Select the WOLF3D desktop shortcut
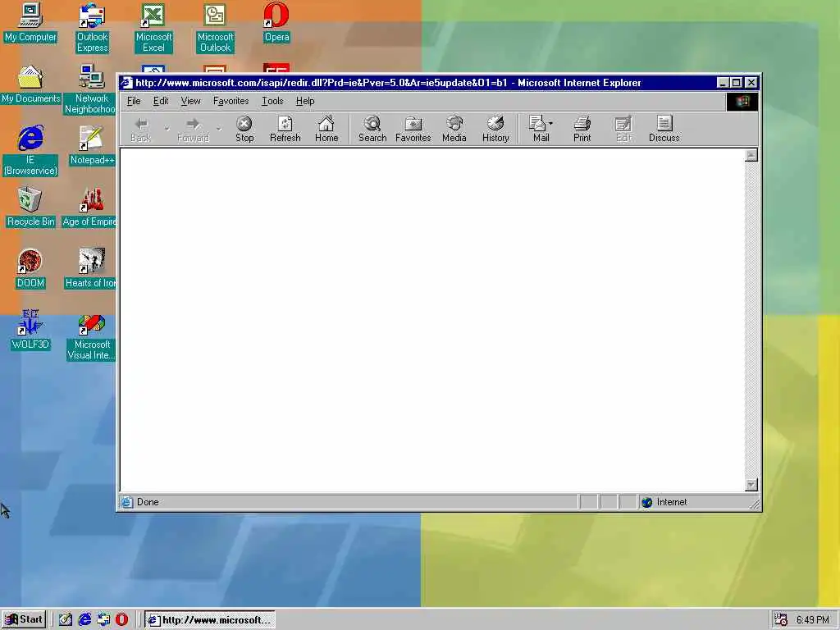Screen dimensions: 840x630 (30, 331)
